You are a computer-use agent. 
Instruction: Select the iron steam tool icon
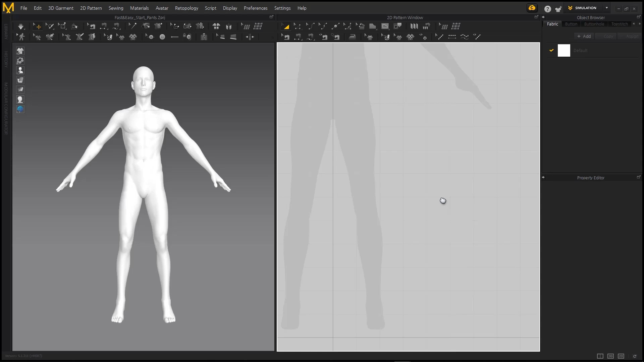[x=352, y=37]
